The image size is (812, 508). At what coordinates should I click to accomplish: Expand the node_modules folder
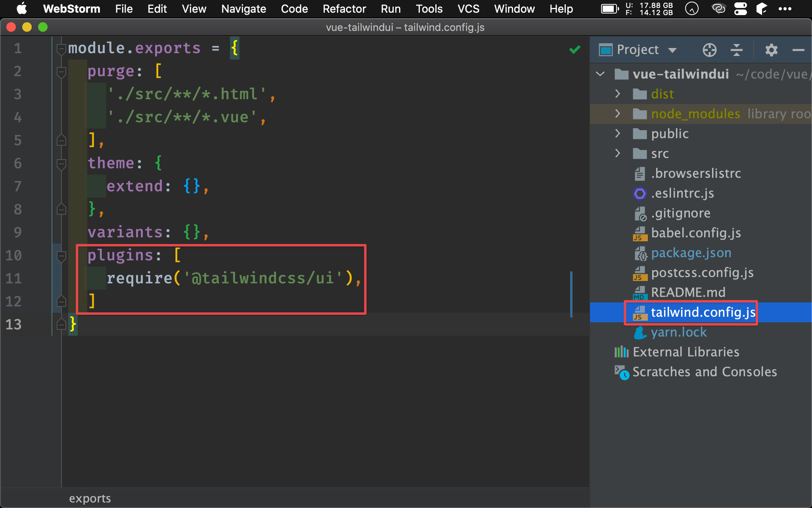(617, 114)
